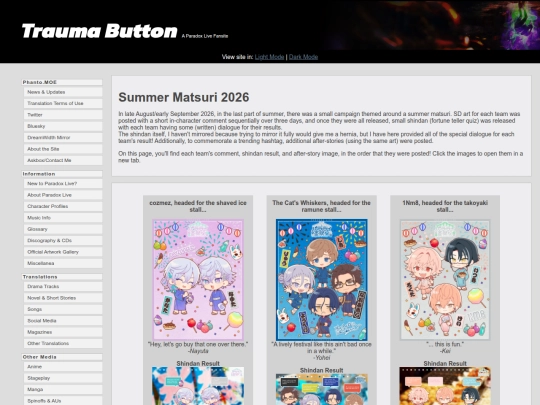Open The Cat's Whiskers ramune art image
Viewport: 540px width, 405px height.
(321, 280)
